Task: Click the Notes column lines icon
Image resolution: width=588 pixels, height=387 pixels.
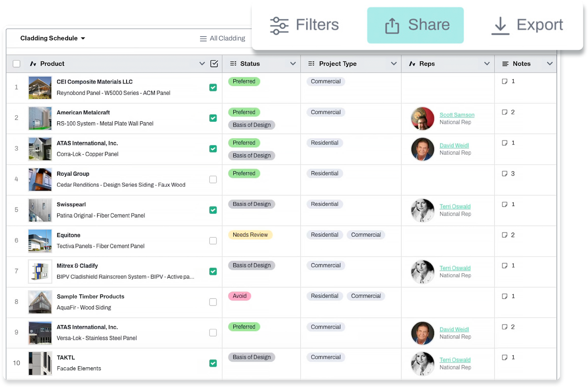Action: 506,64
